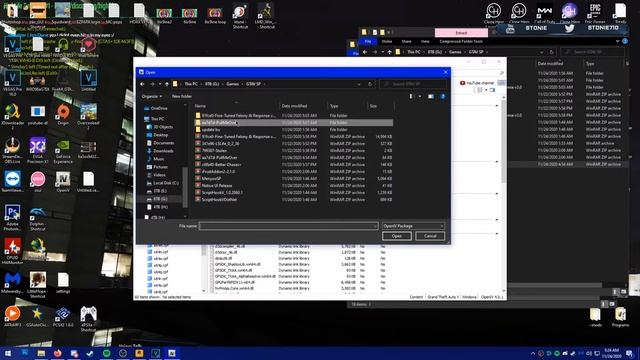Click the Back arrow in the Open dialog

142,84
